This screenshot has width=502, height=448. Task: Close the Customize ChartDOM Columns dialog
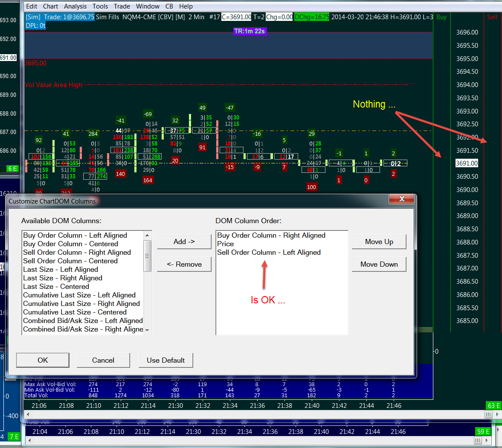click(401, 199)
